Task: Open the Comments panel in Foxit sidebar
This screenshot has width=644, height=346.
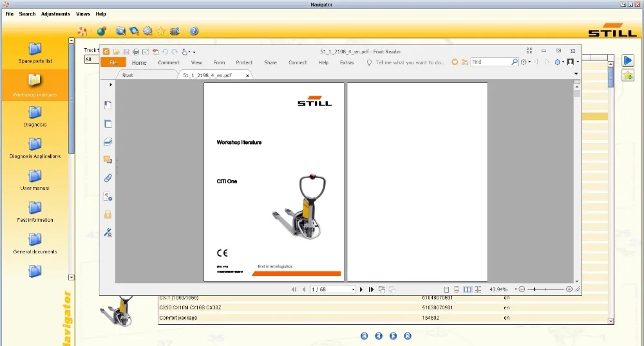Action: (108, 159)
